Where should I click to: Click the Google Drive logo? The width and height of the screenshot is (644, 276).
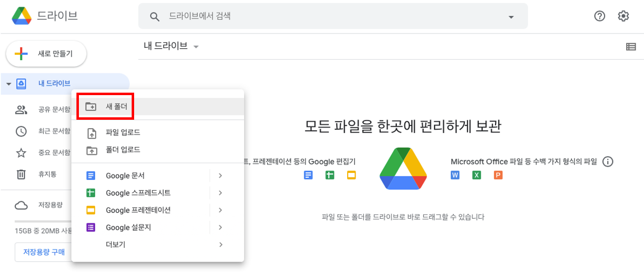click(22, 16)
